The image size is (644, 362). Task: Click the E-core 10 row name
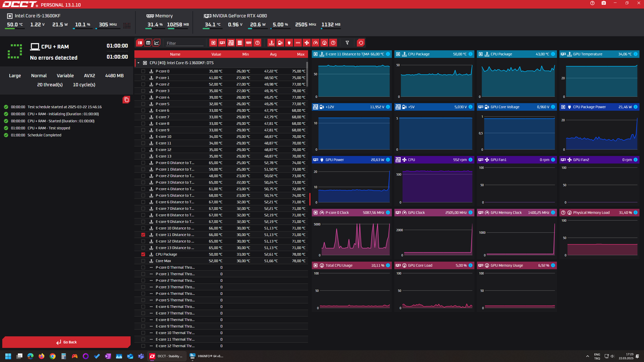(x=164, y=137)
